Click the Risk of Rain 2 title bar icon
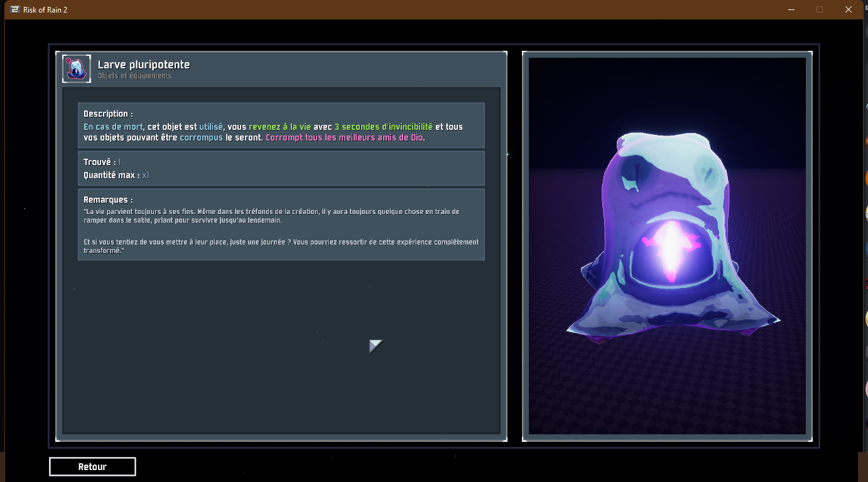The image size is (868, 482). coord(15,9)
